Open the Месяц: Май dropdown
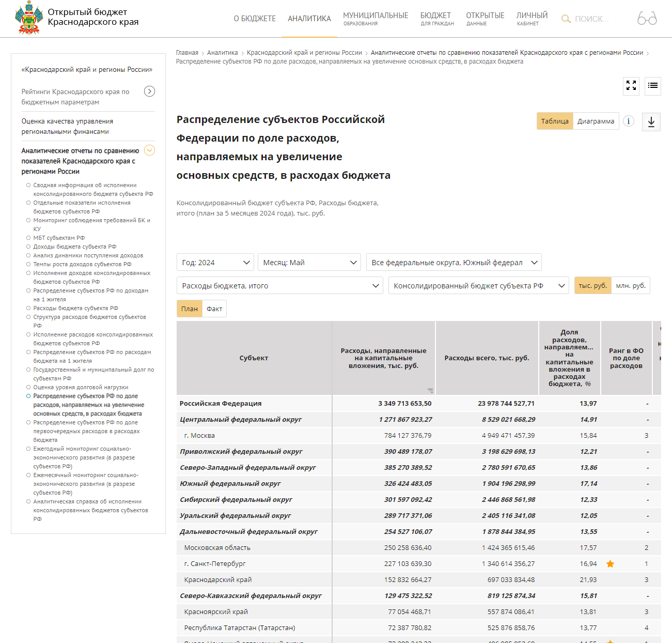Screen dimensions: 672x643 (309, 263)
